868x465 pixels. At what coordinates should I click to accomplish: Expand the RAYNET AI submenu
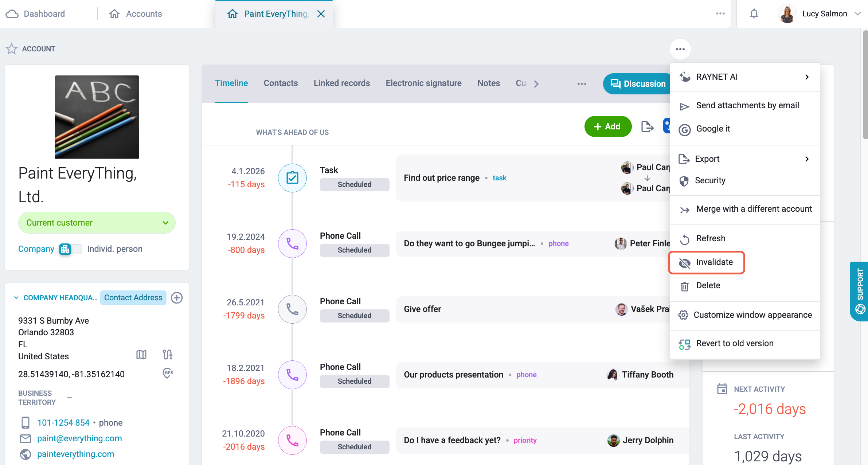coord(745,77)
